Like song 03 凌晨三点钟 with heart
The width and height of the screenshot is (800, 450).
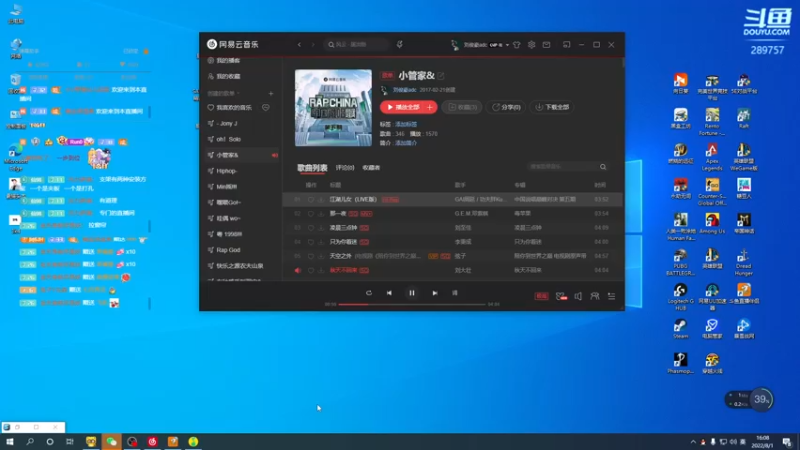(x=311, y=228)
